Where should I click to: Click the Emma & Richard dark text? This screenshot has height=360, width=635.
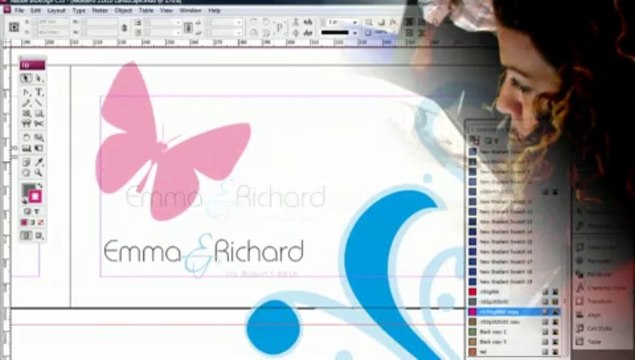204,252
